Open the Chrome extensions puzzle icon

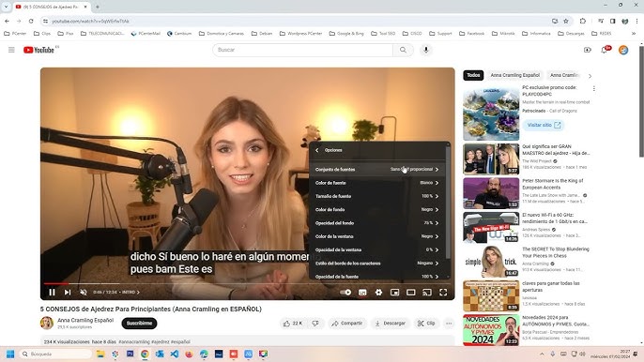click(582, 21)
